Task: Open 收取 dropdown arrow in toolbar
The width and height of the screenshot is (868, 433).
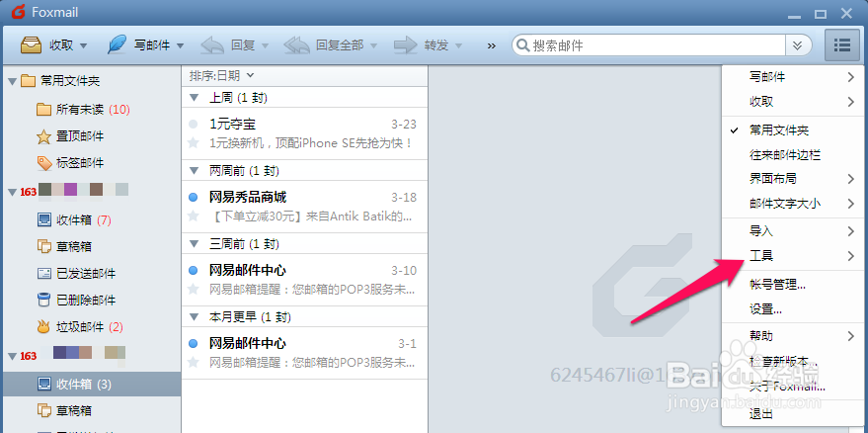Action: [84, 46]
